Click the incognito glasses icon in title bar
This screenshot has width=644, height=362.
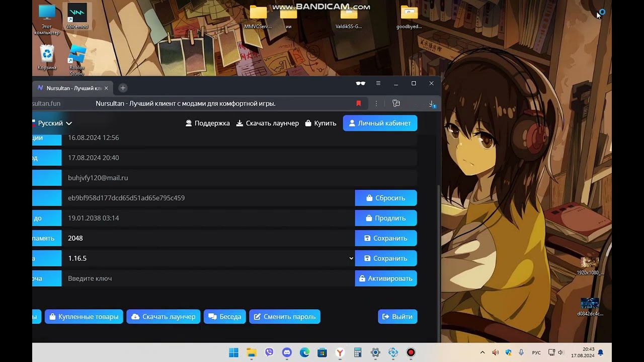360,83
